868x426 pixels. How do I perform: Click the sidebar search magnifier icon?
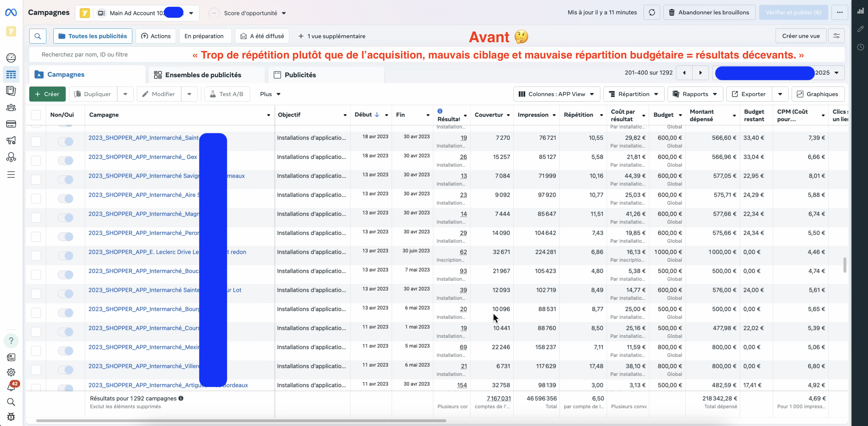11,402
